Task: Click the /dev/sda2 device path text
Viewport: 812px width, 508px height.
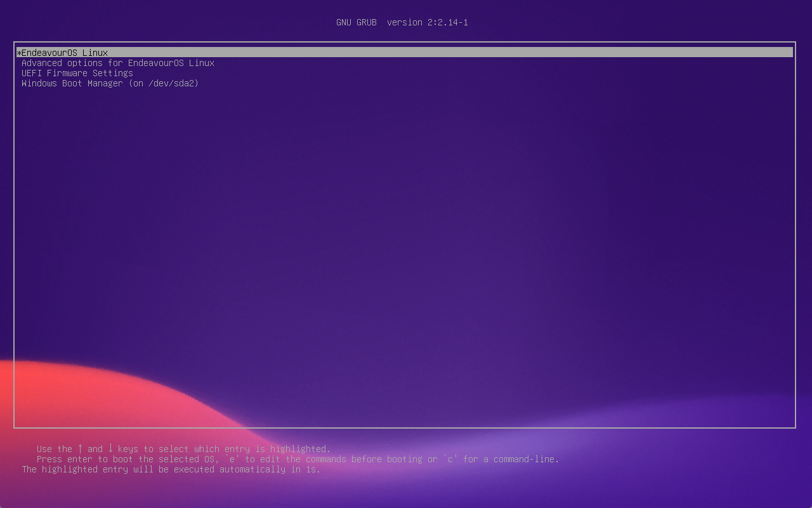Action: [171, 83]
